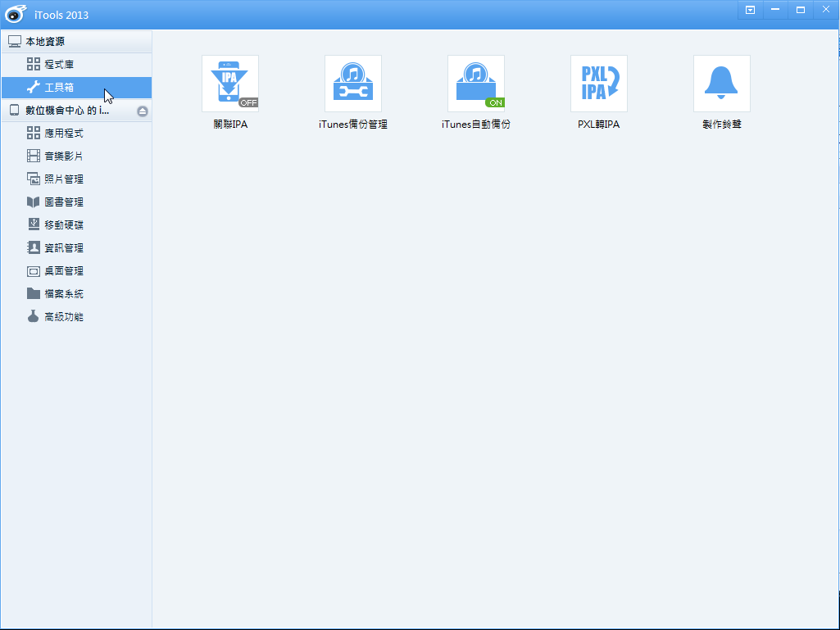The width and height of the screenshot is (840, 630).
Task: Launch the PXL轉IPA converter icon
Action: [599, 84]
